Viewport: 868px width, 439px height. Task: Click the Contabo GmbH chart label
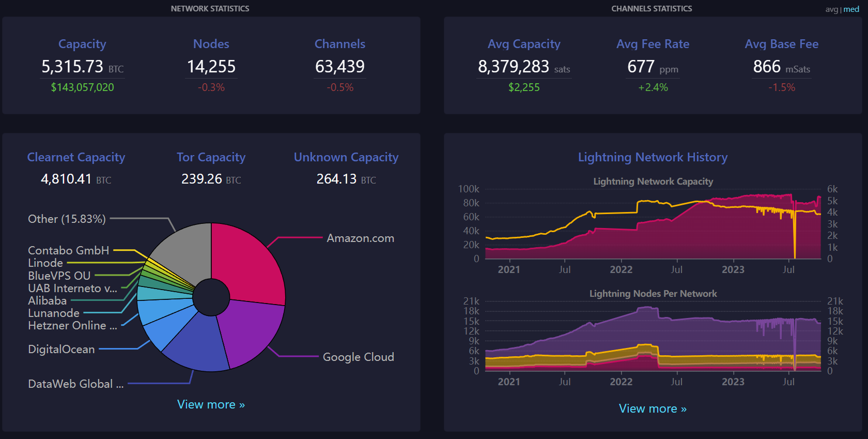68,251
